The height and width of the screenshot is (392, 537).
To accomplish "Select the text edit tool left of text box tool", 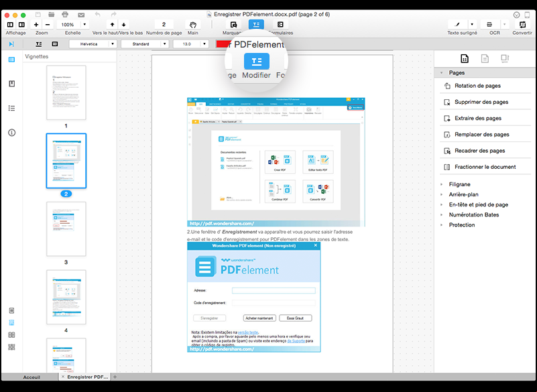I will [39, 44].
